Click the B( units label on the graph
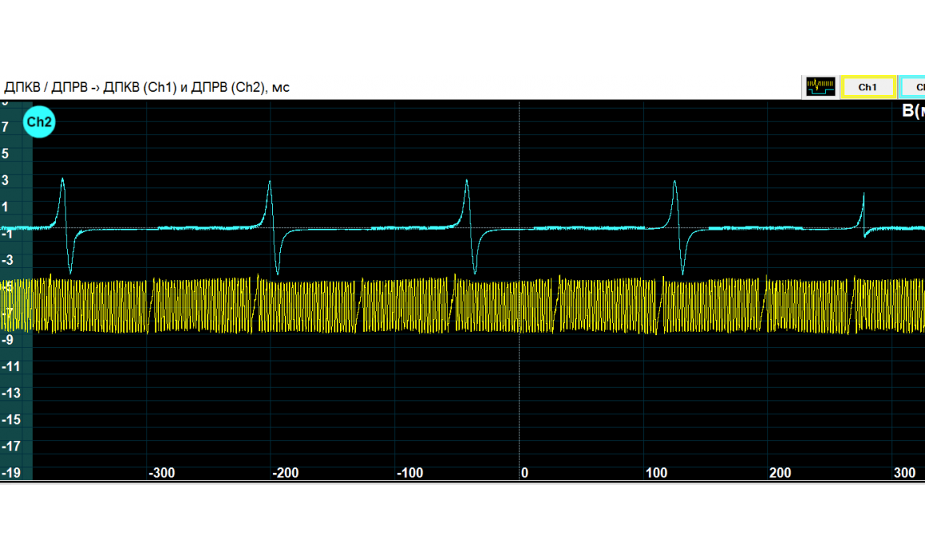This screenshot has height=560, width=925. 913,111
